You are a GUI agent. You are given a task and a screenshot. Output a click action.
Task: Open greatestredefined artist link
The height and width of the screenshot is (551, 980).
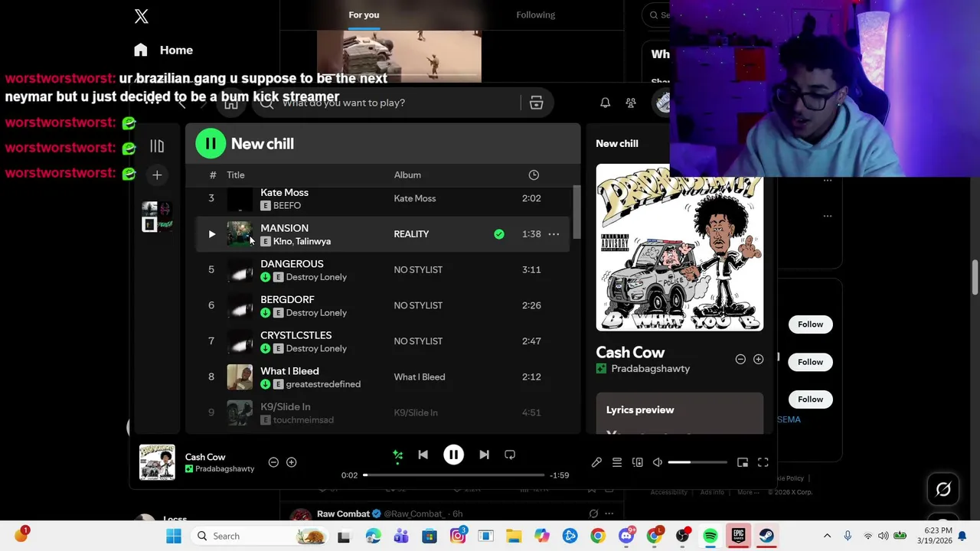coord(323,384)
